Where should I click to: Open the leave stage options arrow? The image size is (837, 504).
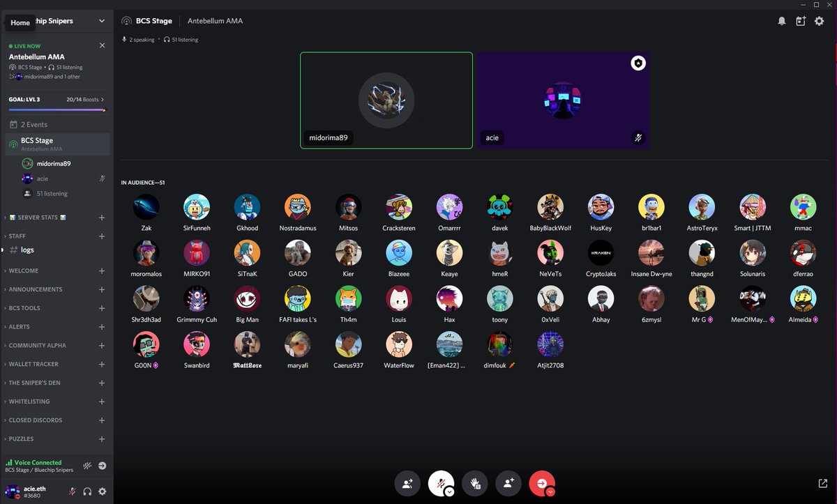(550, 491)
